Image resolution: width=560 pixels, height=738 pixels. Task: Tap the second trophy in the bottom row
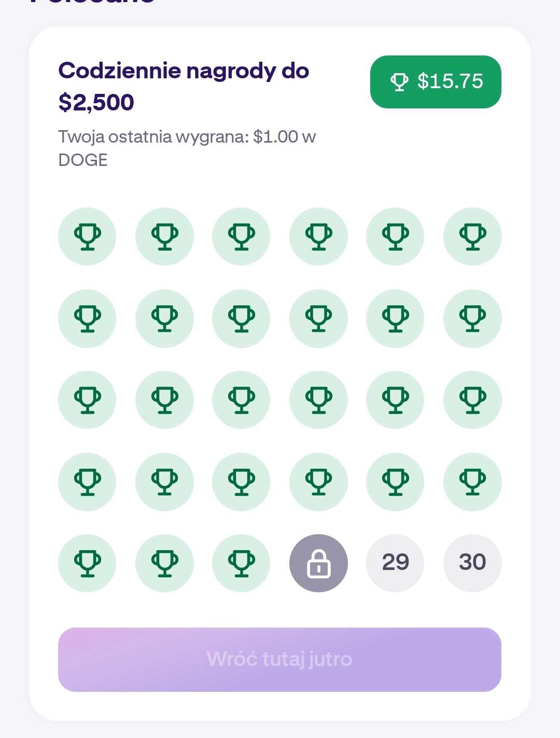[164, 563]
